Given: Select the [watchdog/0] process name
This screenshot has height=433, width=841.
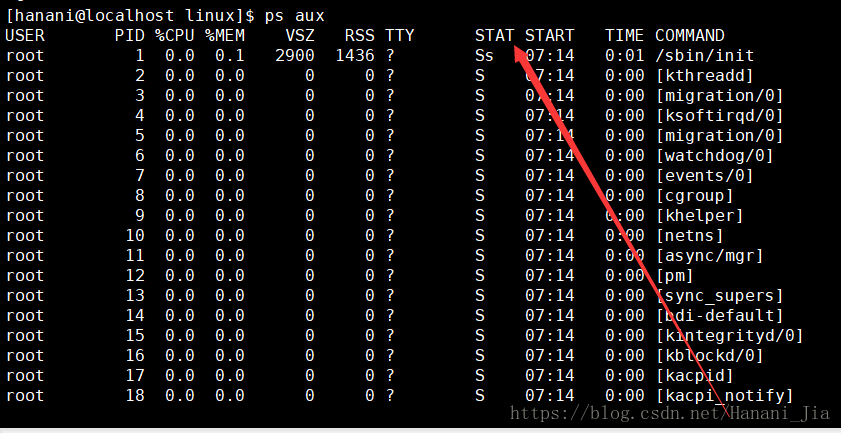Looking at the screenshot, I should coord(714,156).
